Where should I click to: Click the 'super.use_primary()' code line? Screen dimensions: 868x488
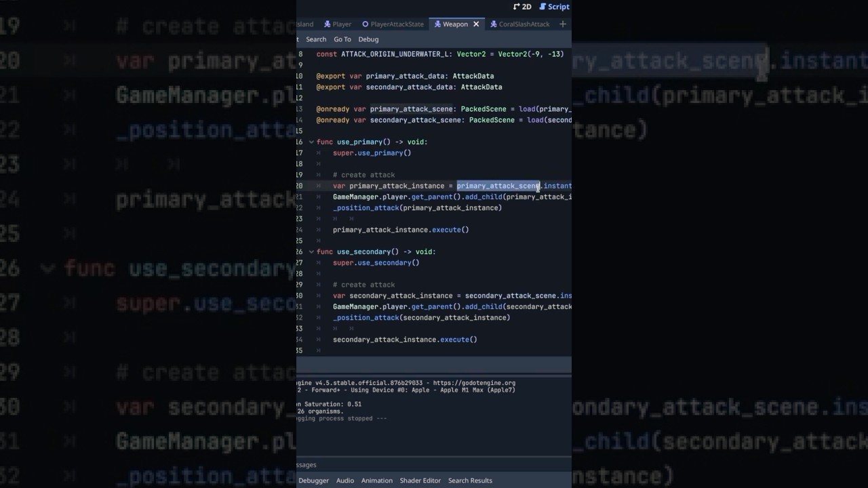coord(372,153)
